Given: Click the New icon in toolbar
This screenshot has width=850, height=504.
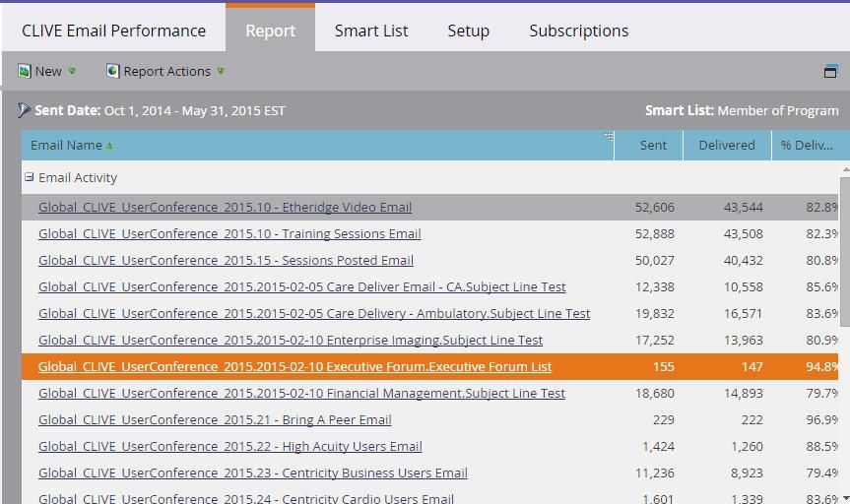Looking at the screenshot, I should click(x=25, y=71).
